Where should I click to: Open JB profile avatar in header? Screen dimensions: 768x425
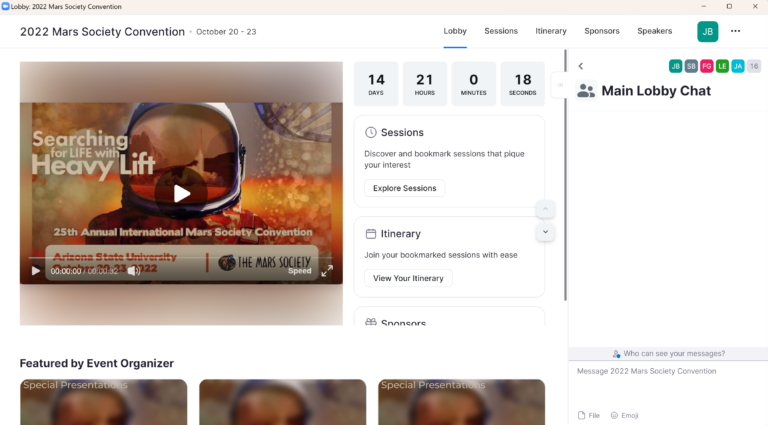707,31
